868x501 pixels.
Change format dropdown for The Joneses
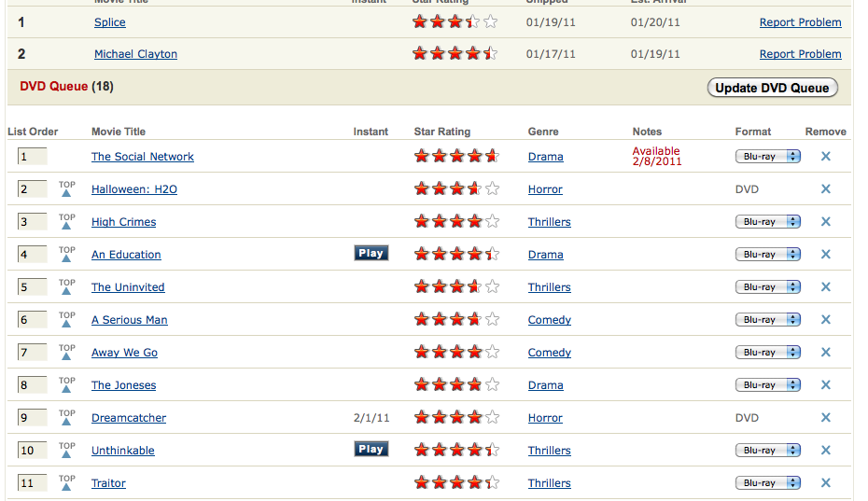[768, 385]
